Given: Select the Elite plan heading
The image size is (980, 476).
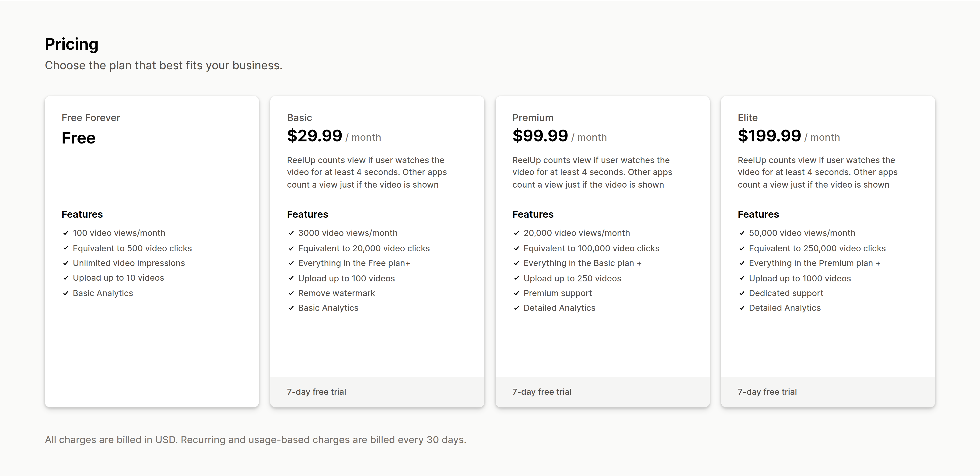Looking at the screenshot, I should 748,118.
